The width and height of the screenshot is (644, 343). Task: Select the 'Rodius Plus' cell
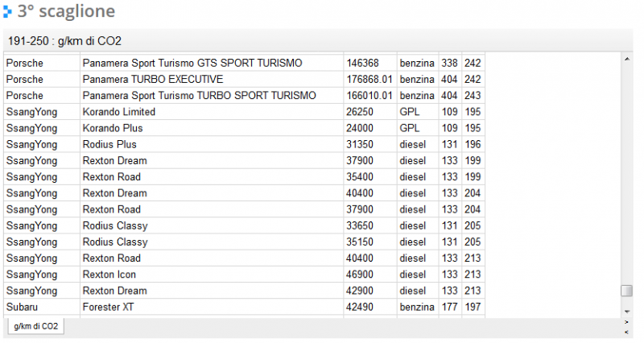[x=212, y=145]
